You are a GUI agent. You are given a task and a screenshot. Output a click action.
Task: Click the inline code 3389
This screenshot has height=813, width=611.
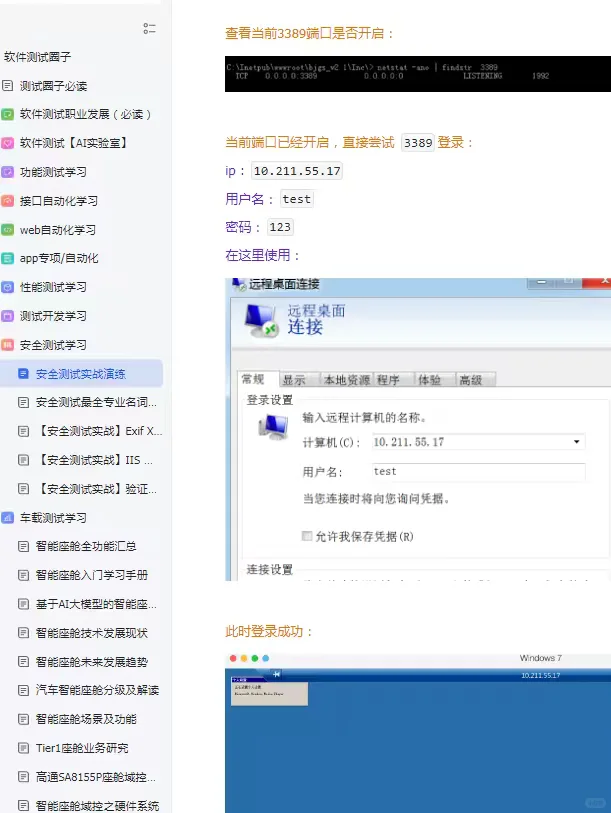pos(418,143)
